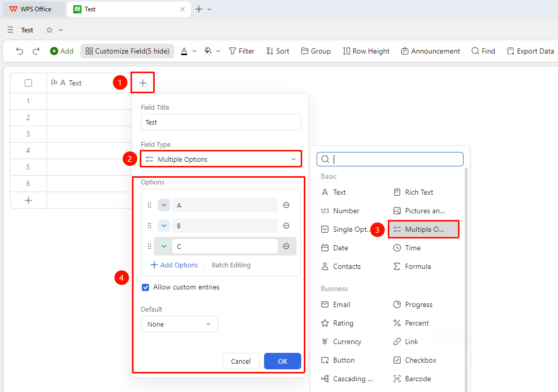Uncheck Allow custom entries checkbox
The width and height of the screenshot is (558, 392).
(145, 287)
